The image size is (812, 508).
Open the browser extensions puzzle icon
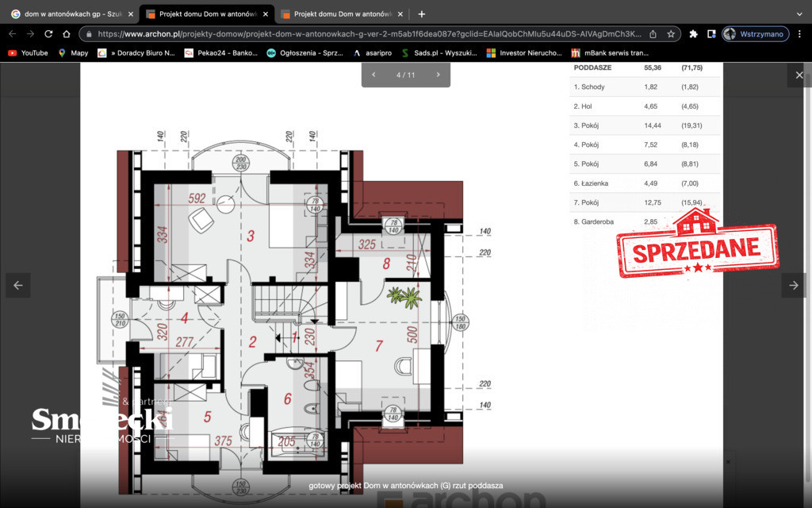[x=693, y=34]
